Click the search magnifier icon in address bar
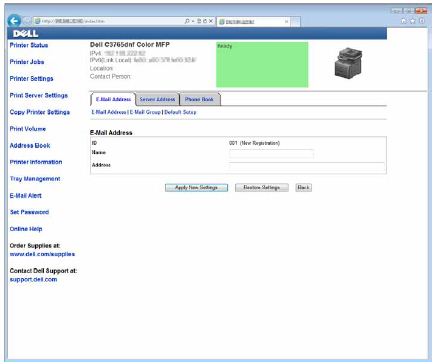Screen dimensions: 435x364 coord(187,21)
